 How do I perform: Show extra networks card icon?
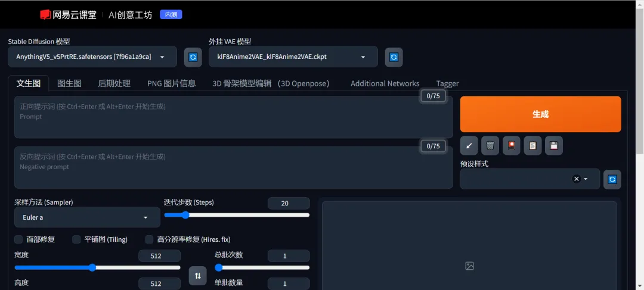[512, 145]
